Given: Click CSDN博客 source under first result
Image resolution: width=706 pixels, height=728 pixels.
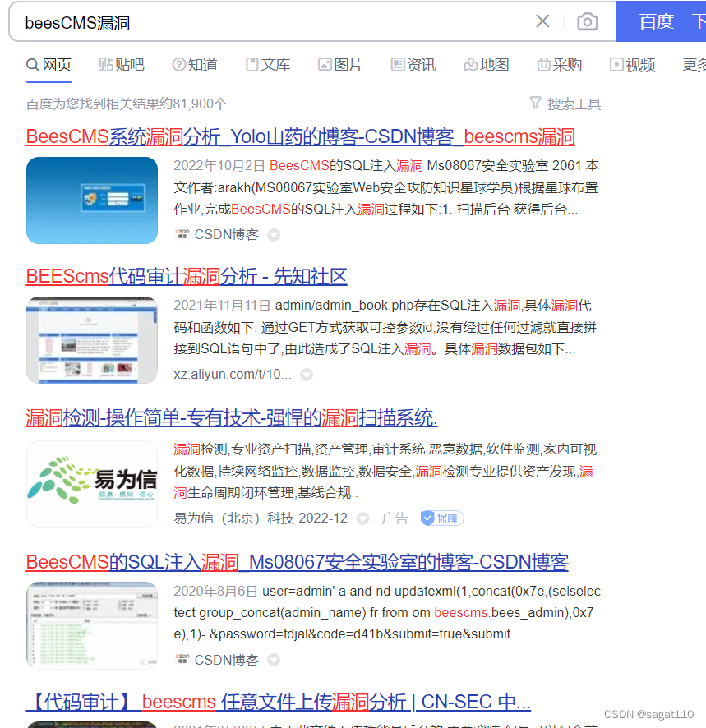Looking at the screenshot, I should tap(226, 234).
